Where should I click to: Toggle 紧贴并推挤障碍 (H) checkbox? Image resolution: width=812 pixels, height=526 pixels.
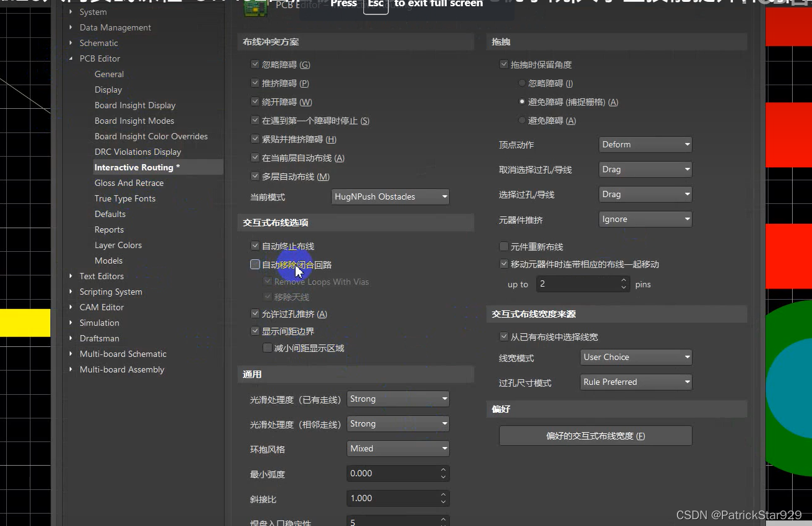point(255,139)
